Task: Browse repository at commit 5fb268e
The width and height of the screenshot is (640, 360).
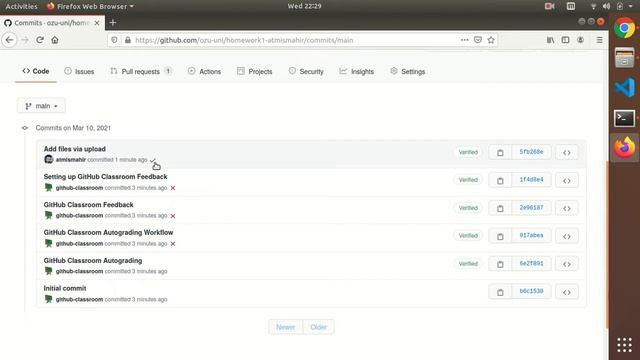Action: point(567,153)
